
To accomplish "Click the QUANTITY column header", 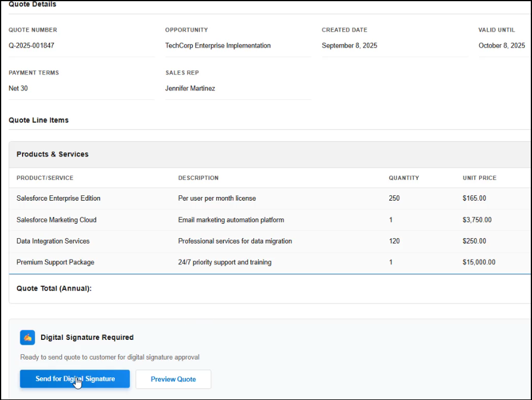I will click(403, 178).
